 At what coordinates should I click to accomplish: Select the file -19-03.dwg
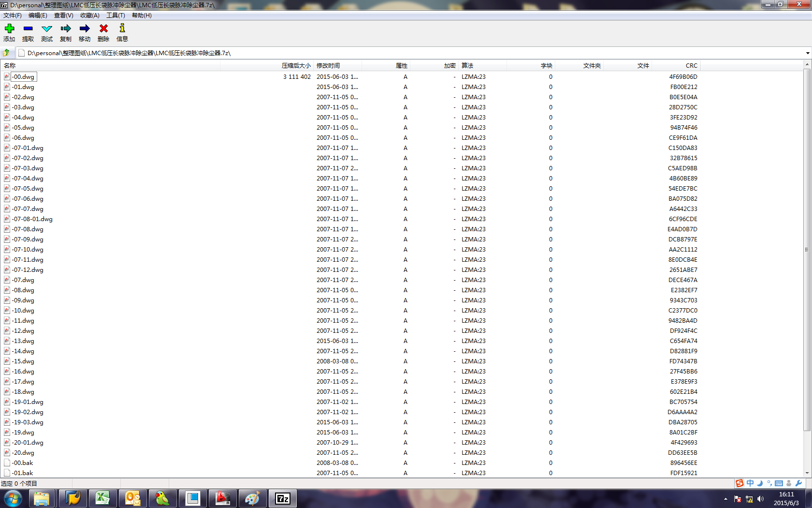(28, 422)
